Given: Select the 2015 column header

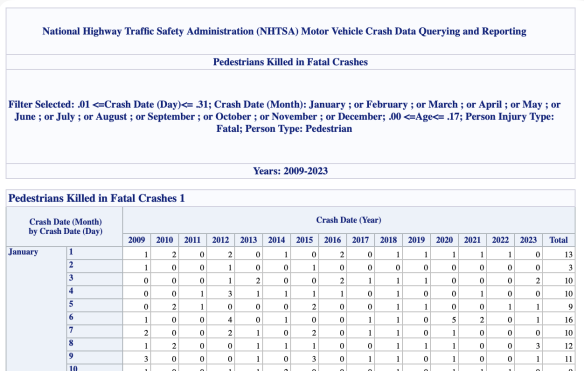Looking at the screenshot, I should coord(305,240).
